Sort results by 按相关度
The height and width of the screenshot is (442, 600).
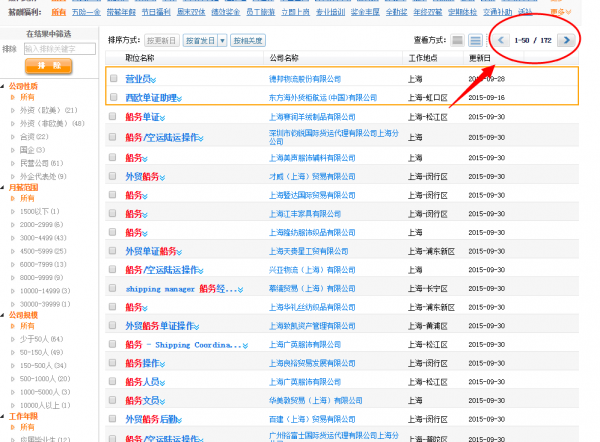click(247, 41)
